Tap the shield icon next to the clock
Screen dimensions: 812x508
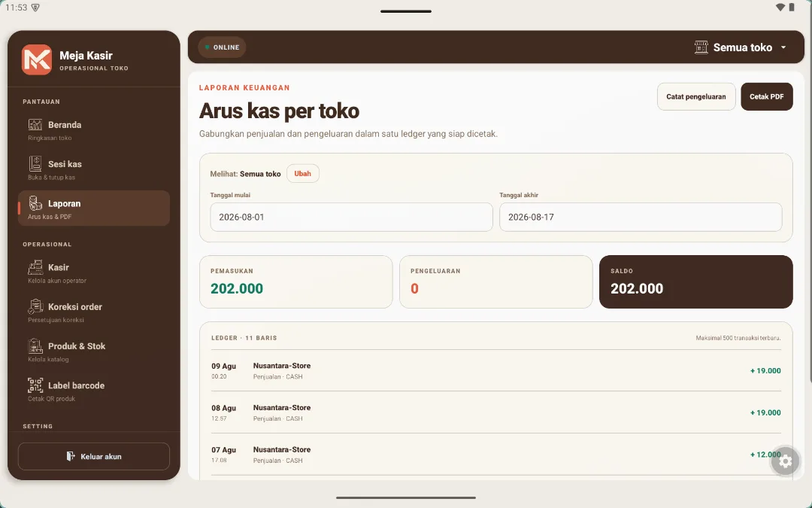(35, 8)
